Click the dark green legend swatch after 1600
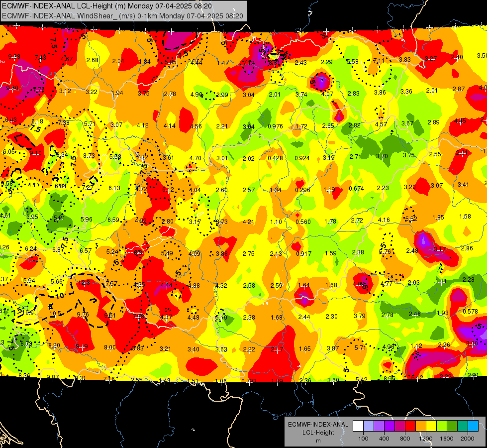 [x=452, y=426]
